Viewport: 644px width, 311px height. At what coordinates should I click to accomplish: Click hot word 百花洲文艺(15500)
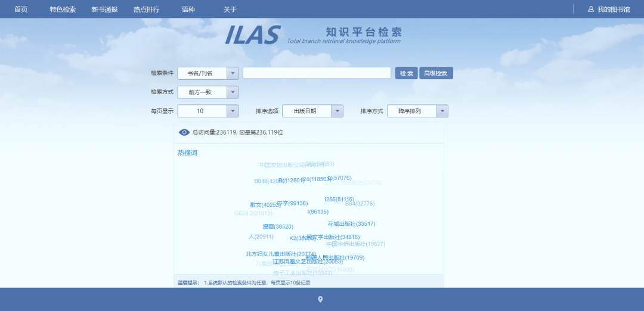pyautogui.click(x=330, y=269)
